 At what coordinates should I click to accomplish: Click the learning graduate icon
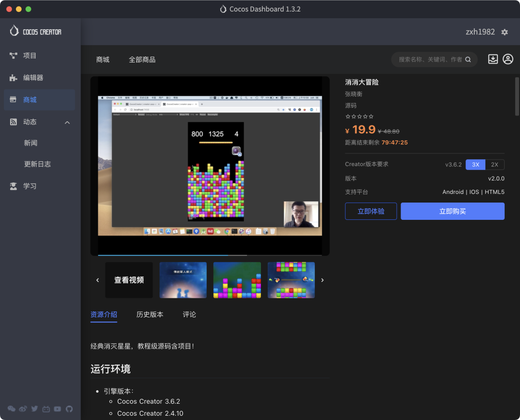13,186
